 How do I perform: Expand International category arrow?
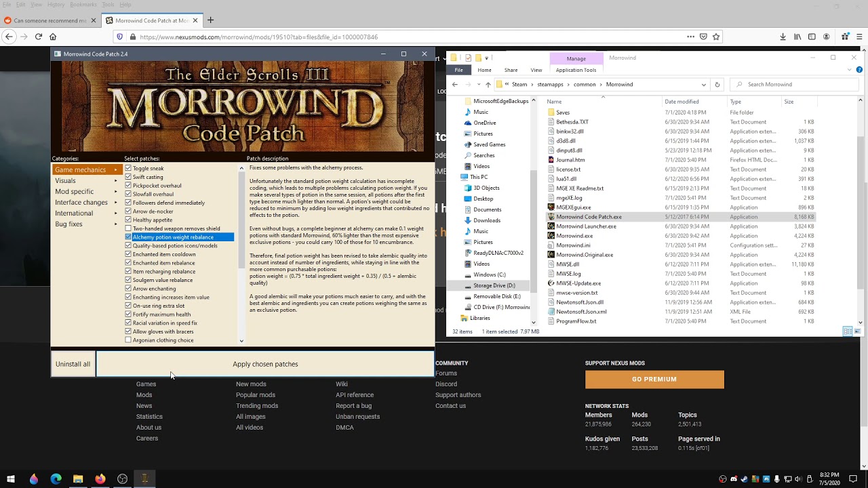pyautogui.click(x=115, y=213)
